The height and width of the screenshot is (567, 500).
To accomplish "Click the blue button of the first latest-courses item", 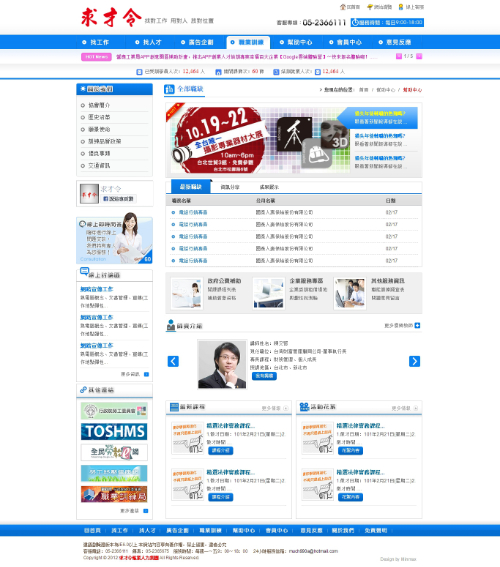I will pos(221,451).
